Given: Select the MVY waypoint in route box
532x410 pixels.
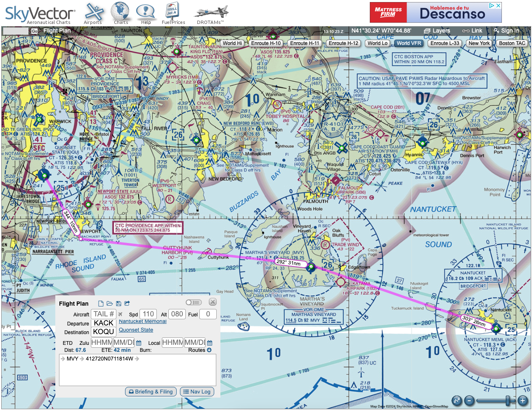Looking at the screenshot, I should pyautogui.click(x=72, y=359).
